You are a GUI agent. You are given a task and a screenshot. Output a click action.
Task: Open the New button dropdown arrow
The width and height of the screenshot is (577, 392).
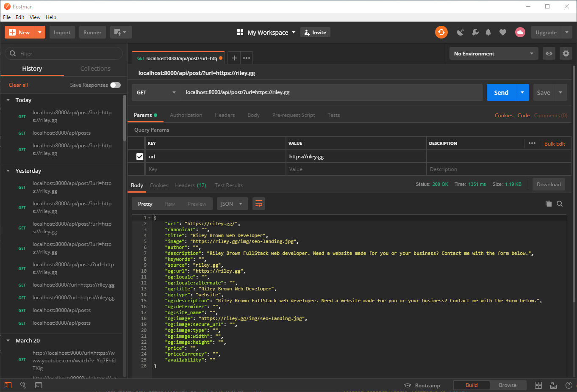click(40, 32)
